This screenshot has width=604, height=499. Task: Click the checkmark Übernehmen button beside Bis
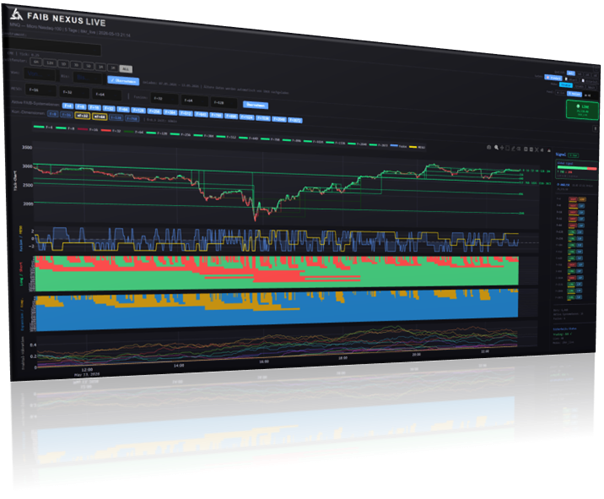[x=123, y=81]
